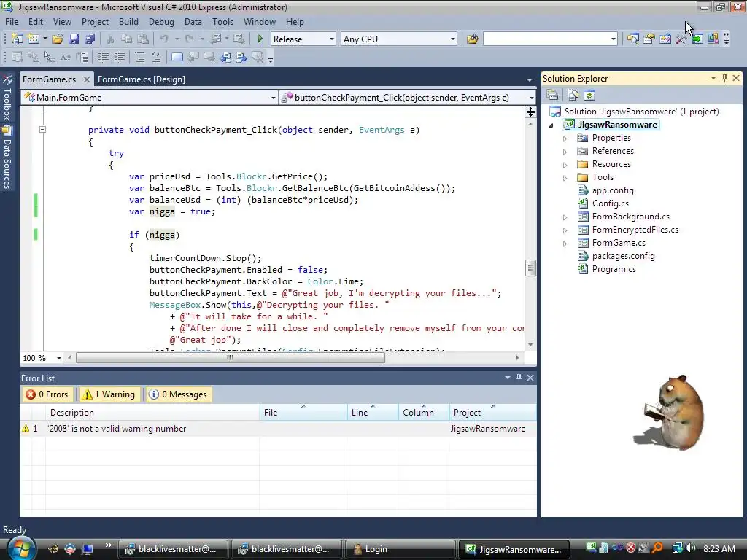The image size is (747, 560).
Task: Click the Undo arrow icon
Action: point(164,39)
